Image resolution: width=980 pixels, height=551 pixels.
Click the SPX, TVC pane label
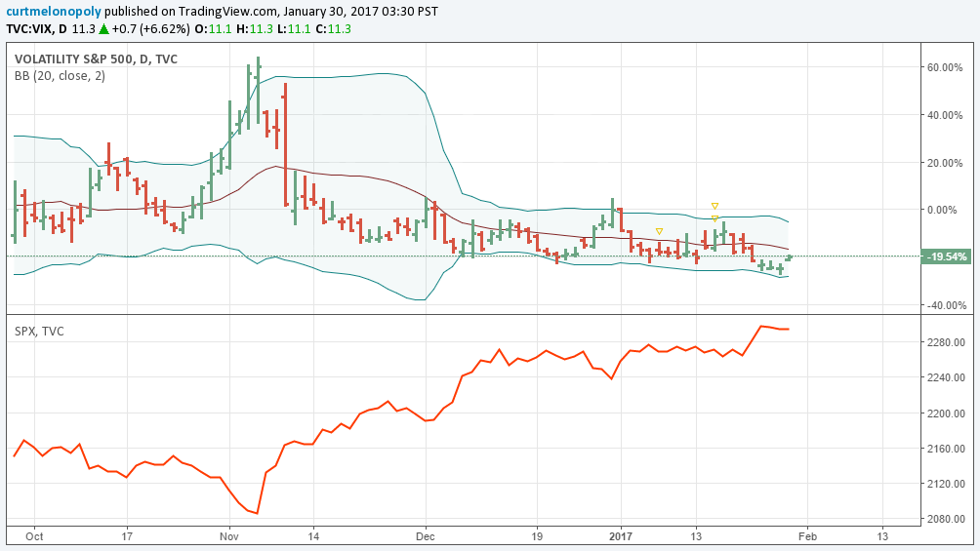tap(39, 332)
